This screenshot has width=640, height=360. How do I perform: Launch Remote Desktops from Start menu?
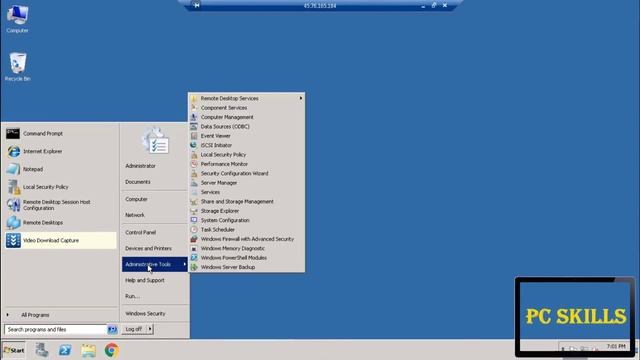click(x=60, y=222)
